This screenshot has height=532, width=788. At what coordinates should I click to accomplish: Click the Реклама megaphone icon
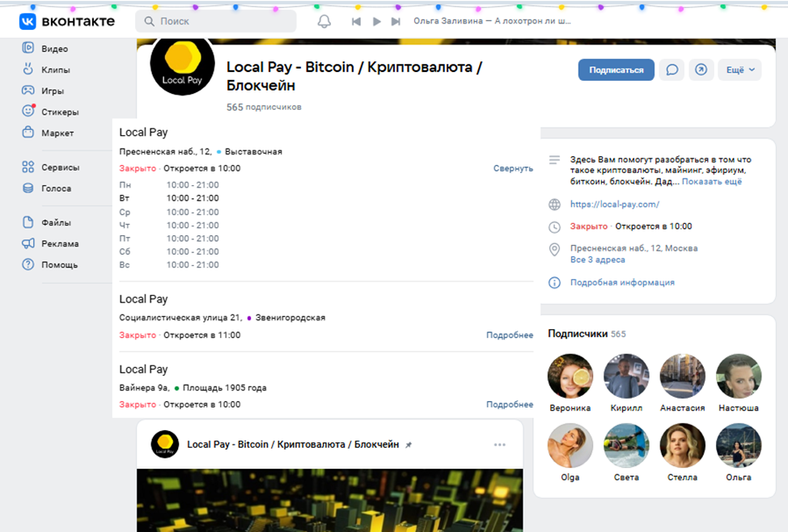(x=28, y=243)
